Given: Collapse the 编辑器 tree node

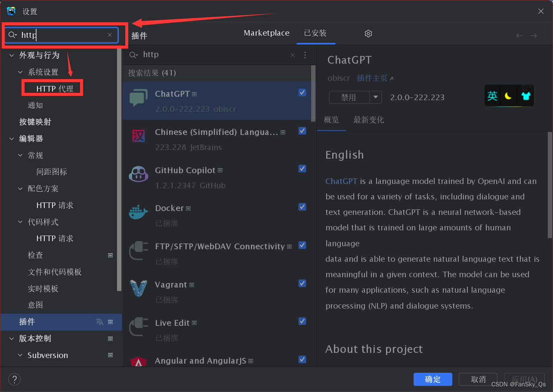Looking at the screenshot, I should click(x=12, y=139).
